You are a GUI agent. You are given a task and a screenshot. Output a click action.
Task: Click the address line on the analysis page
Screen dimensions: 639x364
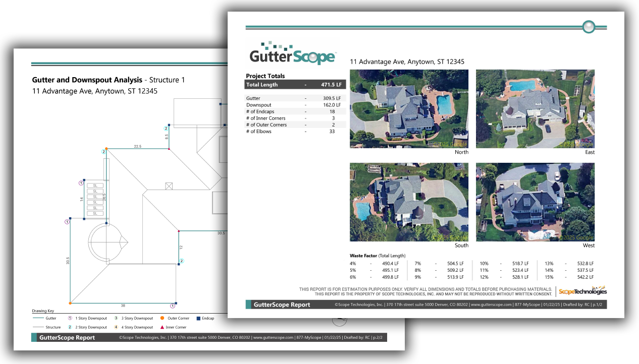click(95, 91)
